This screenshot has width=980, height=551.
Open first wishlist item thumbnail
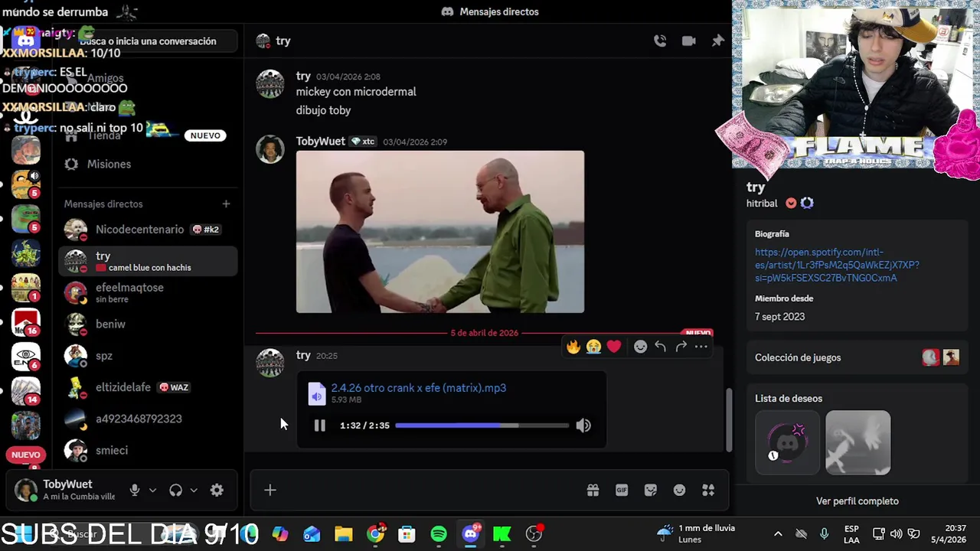787,443
